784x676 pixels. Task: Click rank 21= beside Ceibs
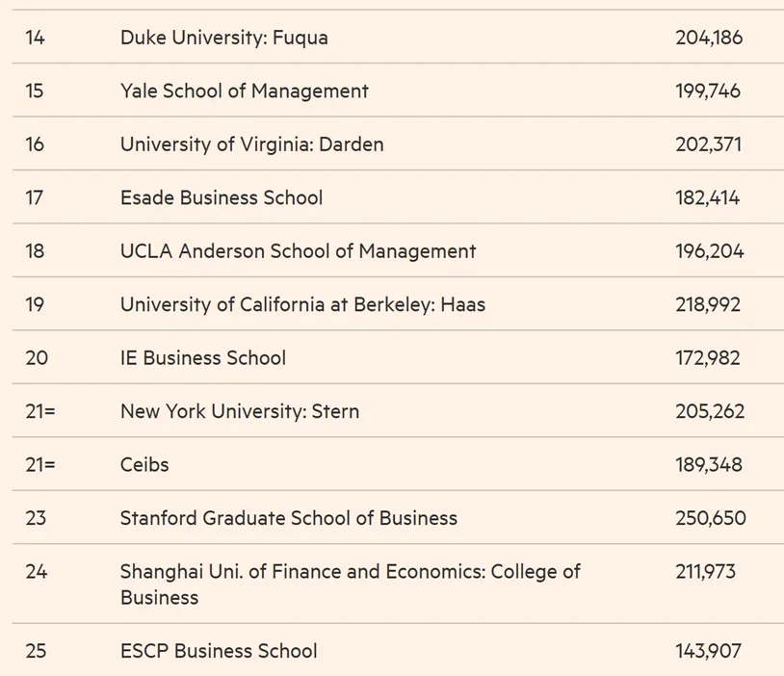pos(40,465)
